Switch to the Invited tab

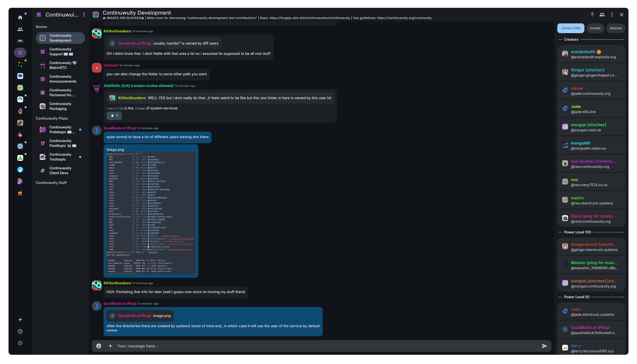(595, 28)
